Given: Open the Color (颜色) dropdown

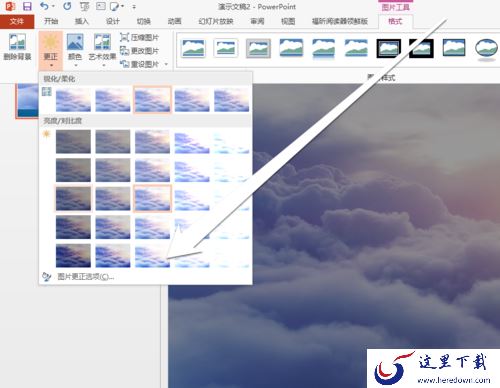Looking at the screenshot, I should click(x=75, y=49).
